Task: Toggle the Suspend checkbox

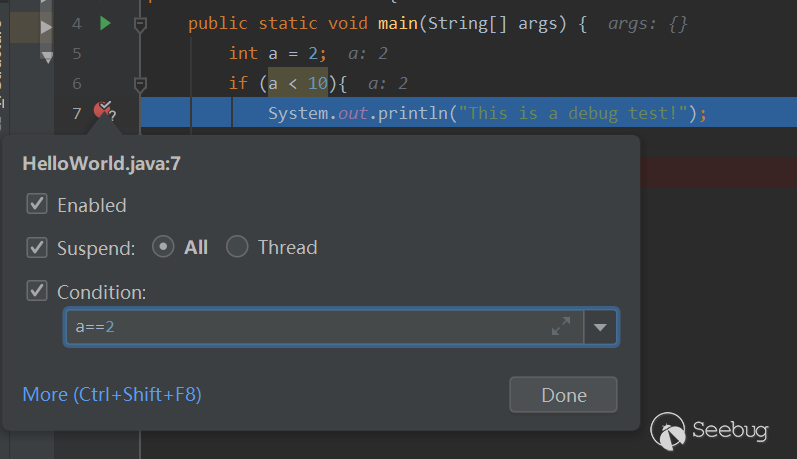Action: (x=37, y=246)
